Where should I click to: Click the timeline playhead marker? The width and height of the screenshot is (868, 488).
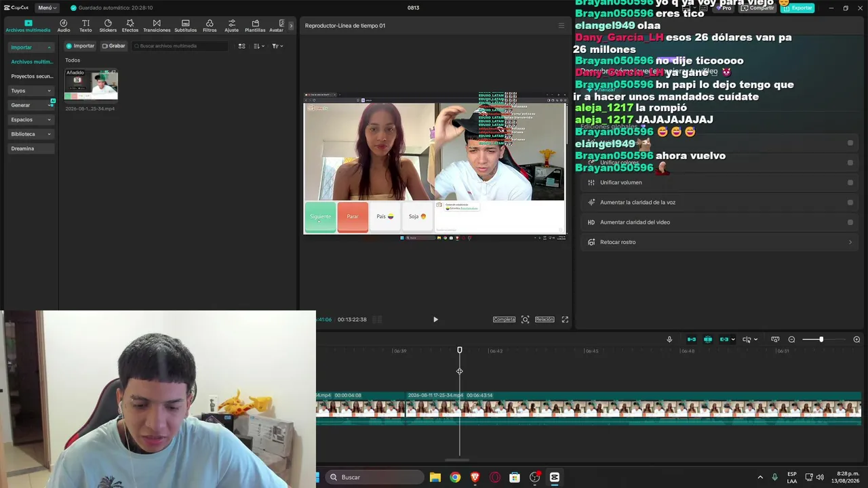pos(460,350)
